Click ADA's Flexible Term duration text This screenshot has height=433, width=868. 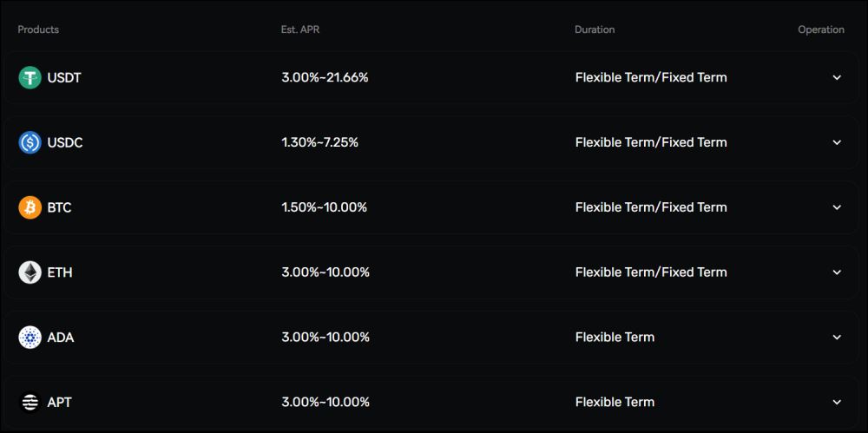(615, 337)
